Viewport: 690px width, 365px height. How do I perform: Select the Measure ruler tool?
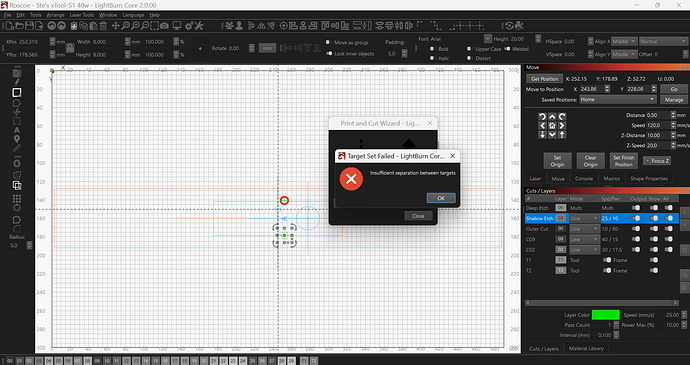click(x=17, y=149)
